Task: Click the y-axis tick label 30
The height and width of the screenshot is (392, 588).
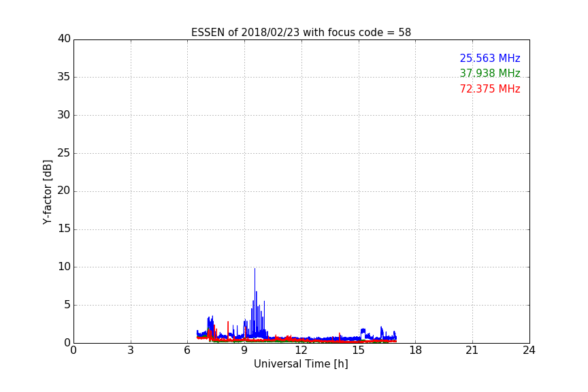Action: (64, 115)
